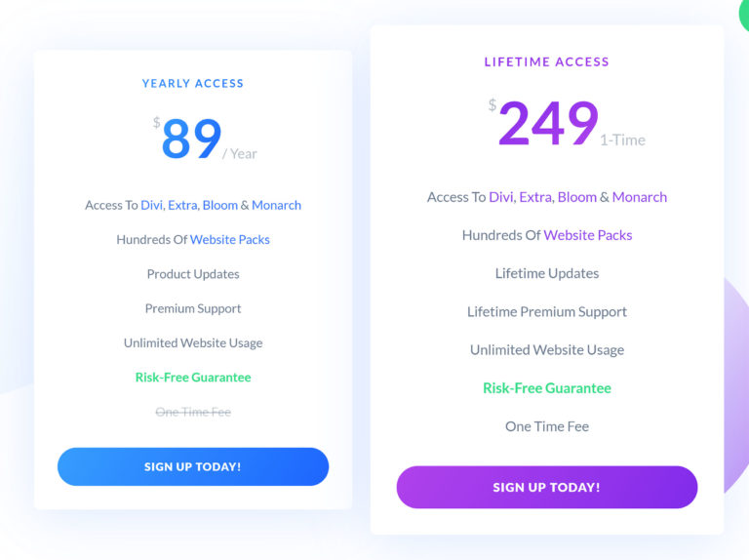Click Risk-Free Guarantee in the Lifetime plan
This screenshot has height=560, width=749.
(547, 388)
